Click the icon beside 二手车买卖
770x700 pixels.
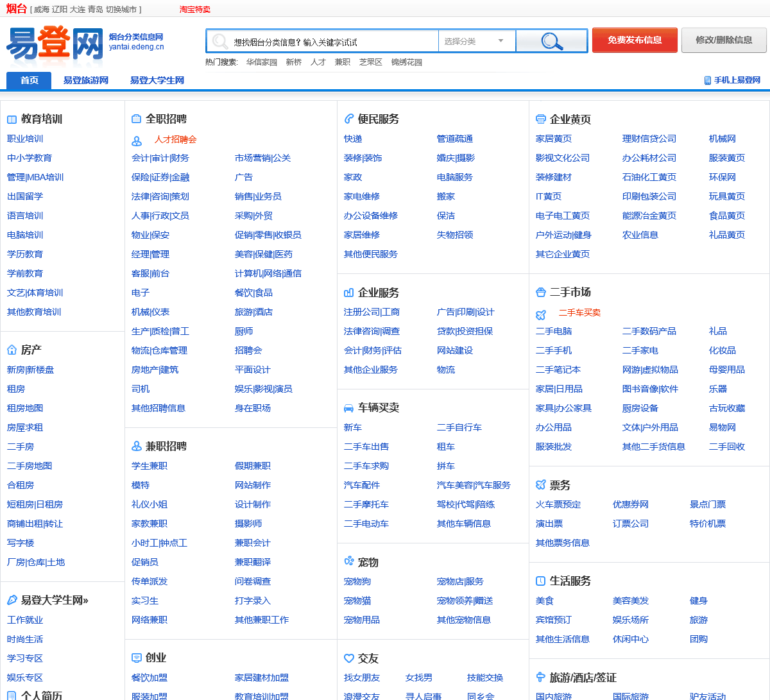[x=541, y=314]
